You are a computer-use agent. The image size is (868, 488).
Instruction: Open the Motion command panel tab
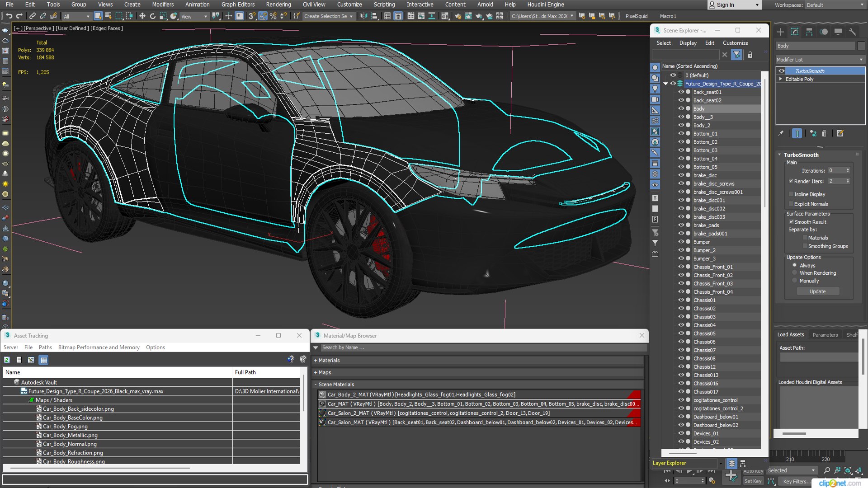(x=824, y=32)
